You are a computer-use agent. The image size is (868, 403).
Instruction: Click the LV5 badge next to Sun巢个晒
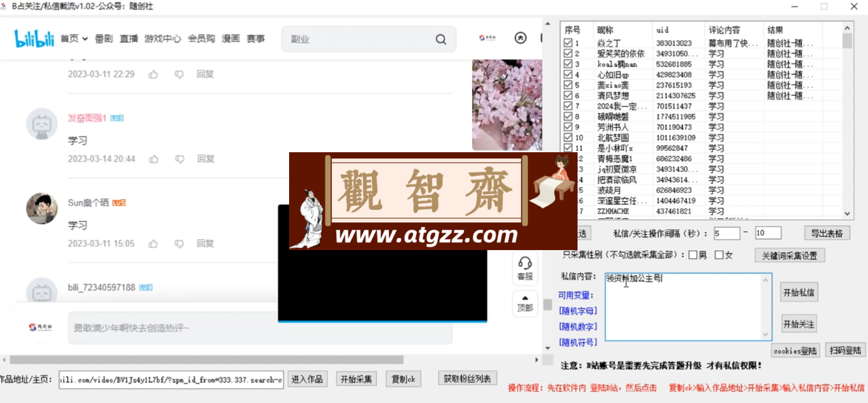[x=119, y=203]
